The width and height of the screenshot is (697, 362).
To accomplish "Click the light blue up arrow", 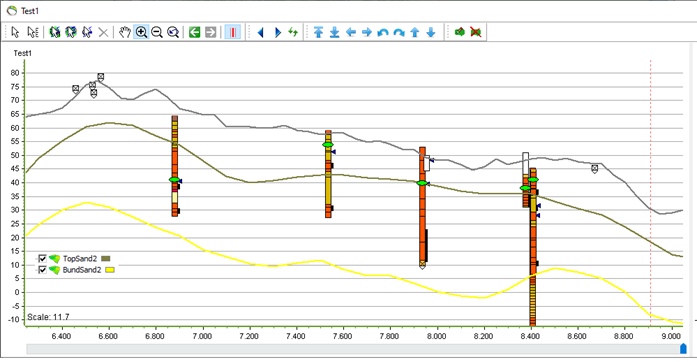I will (415, 32).
